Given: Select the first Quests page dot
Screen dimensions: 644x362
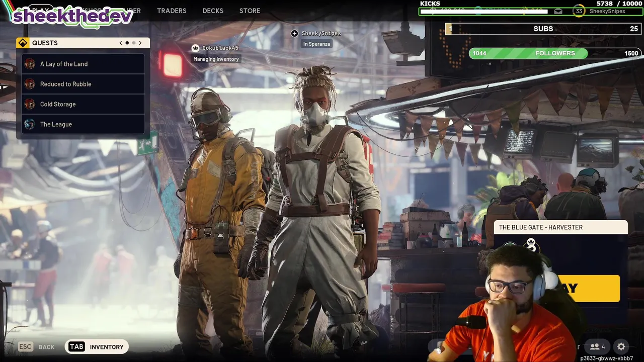Looking at the screenshot, I should [127, 43].
